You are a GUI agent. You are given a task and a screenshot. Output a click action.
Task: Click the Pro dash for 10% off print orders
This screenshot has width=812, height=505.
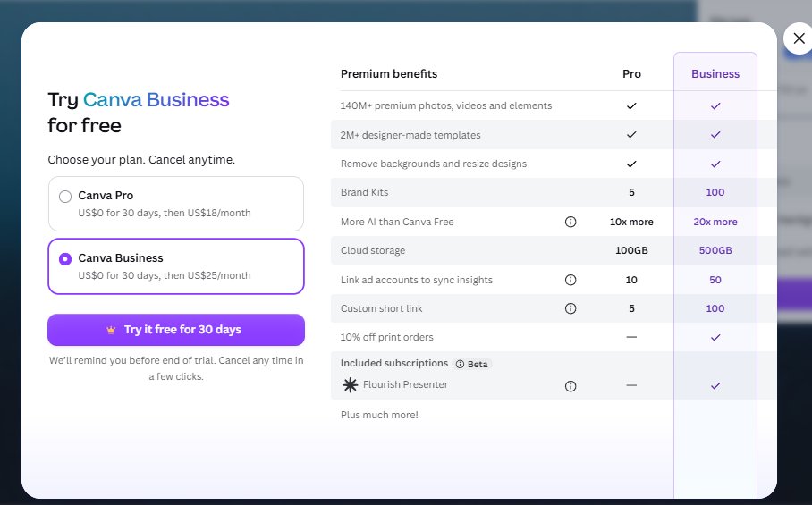[631, 337]
